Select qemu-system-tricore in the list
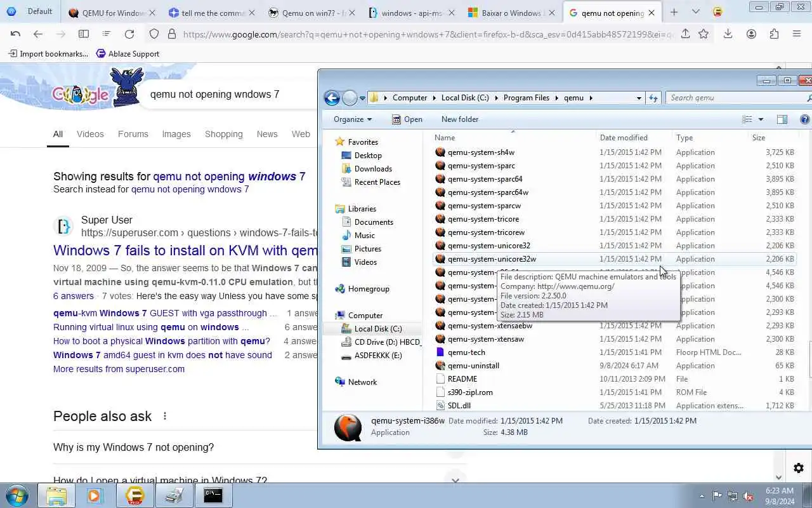 tap(614, 219)
